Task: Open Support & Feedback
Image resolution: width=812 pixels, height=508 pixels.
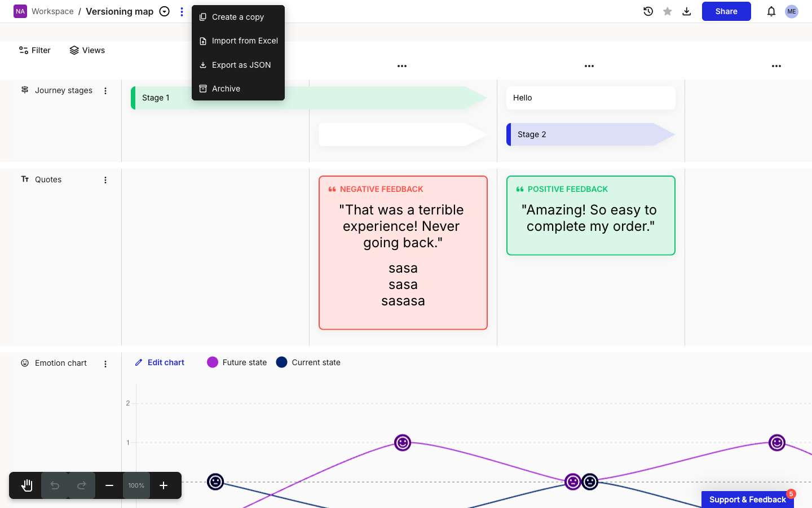Action: [748, 500]
